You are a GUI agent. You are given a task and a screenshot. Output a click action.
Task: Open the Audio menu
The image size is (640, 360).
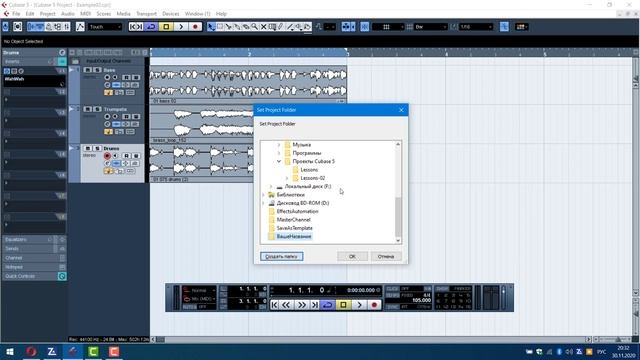(68, 13)
